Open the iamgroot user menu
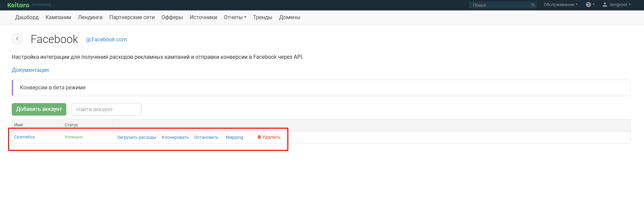The width and height of the screenshot is (644, 213). click(617, 5)
